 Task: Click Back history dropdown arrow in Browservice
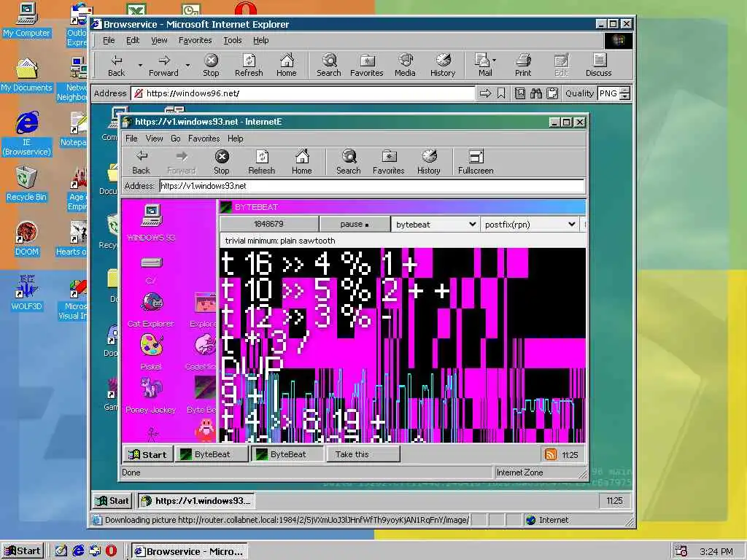(x=140, y=65)
